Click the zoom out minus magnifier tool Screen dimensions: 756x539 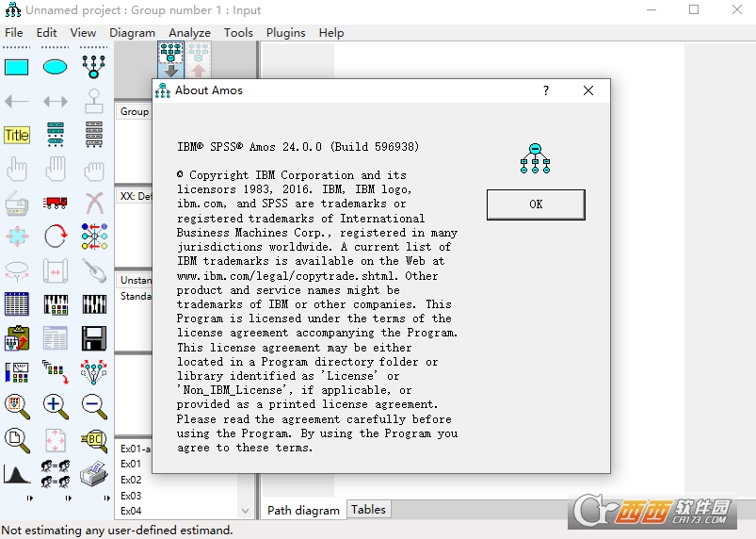point(94,406)
